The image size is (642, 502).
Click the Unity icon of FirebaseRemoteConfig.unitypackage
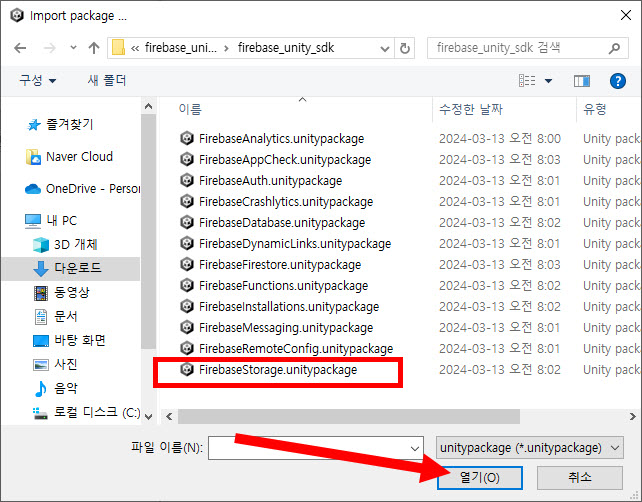(x=187, y=348)
